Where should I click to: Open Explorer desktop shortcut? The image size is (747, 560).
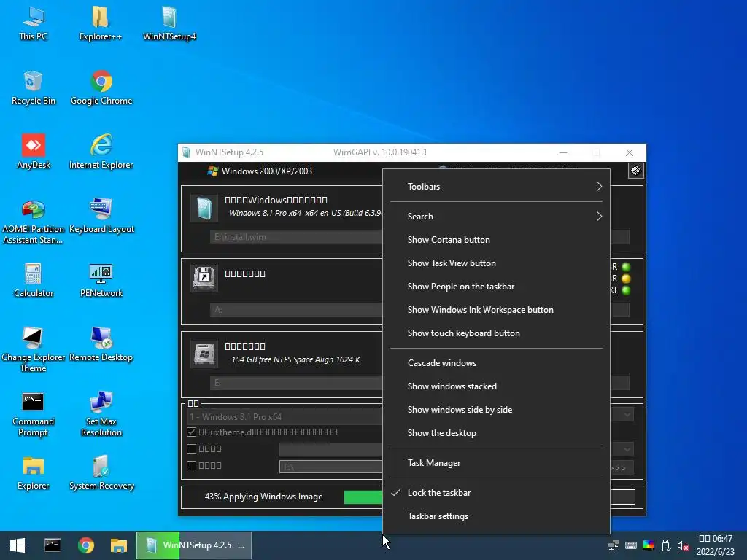[x=34, y=472]
